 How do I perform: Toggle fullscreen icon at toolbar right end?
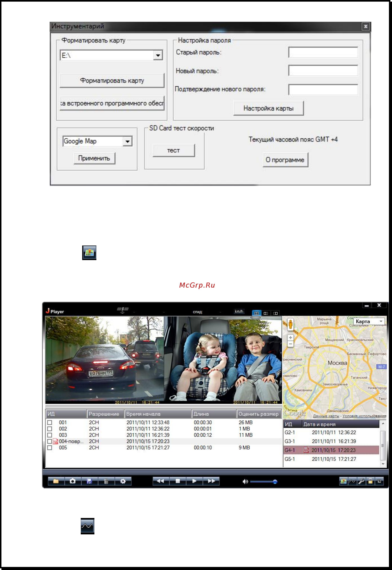[x=379, y=481]
